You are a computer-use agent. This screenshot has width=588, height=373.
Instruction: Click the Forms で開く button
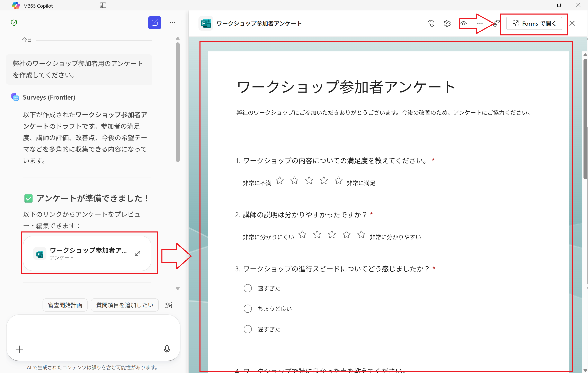coord(534,24)
